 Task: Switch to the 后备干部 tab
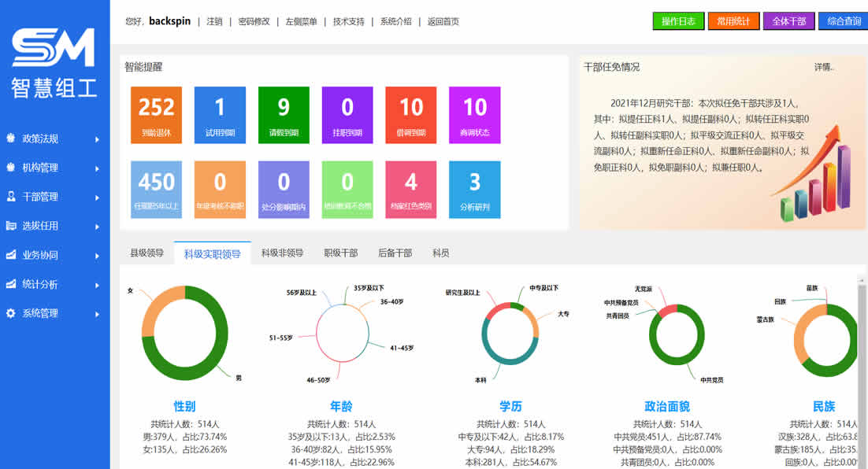pyautogui.click(x=395, y=253)
